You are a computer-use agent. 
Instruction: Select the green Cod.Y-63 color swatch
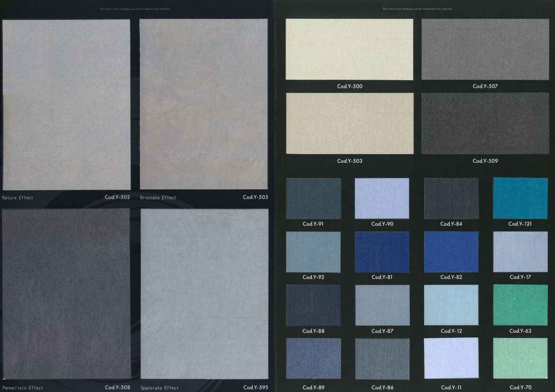click(x=520, y=305)
